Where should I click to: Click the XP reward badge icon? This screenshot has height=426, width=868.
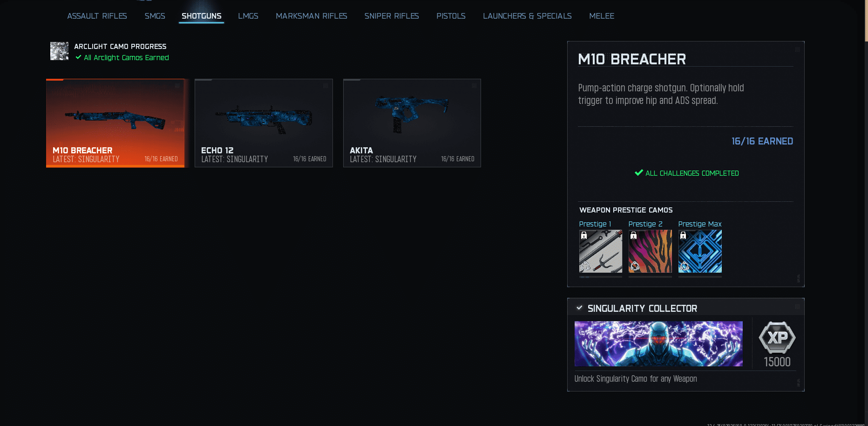777,338
